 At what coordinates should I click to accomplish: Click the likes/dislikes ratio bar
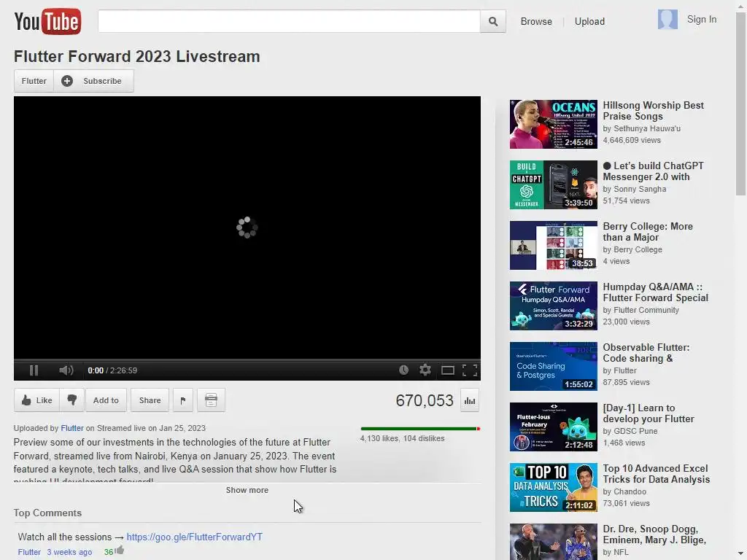[x=420, y=429]
